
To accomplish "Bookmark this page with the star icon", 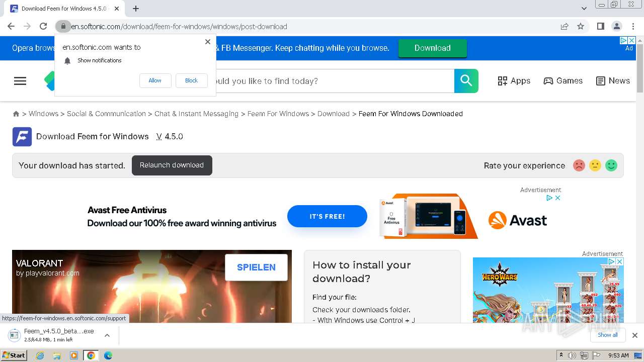I will point(581,26).
